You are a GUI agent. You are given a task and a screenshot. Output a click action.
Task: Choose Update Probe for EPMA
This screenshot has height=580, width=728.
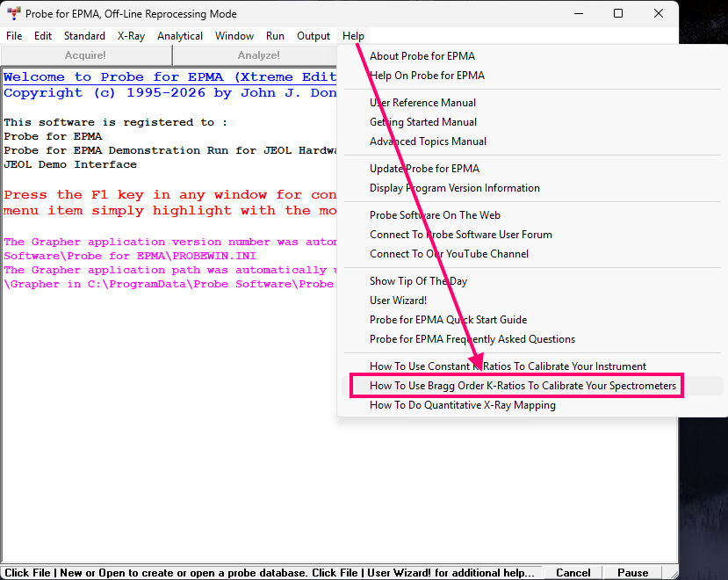424,169
